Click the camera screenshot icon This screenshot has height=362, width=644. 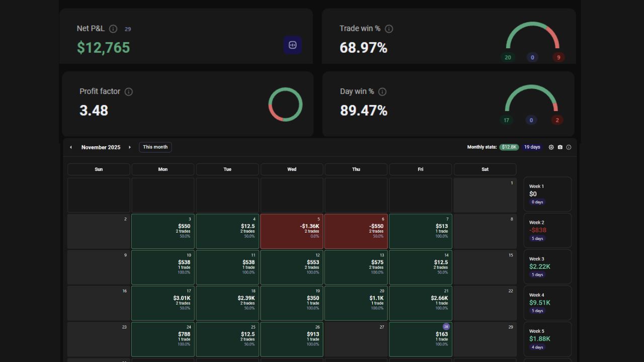click(x=560, y=147)
